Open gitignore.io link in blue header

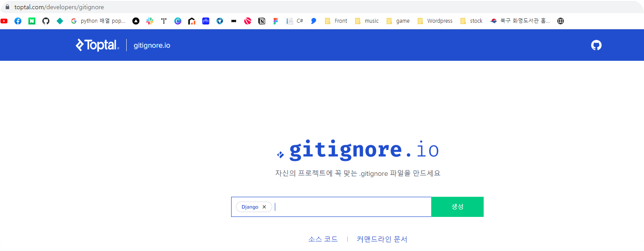[x=152, y=45]
